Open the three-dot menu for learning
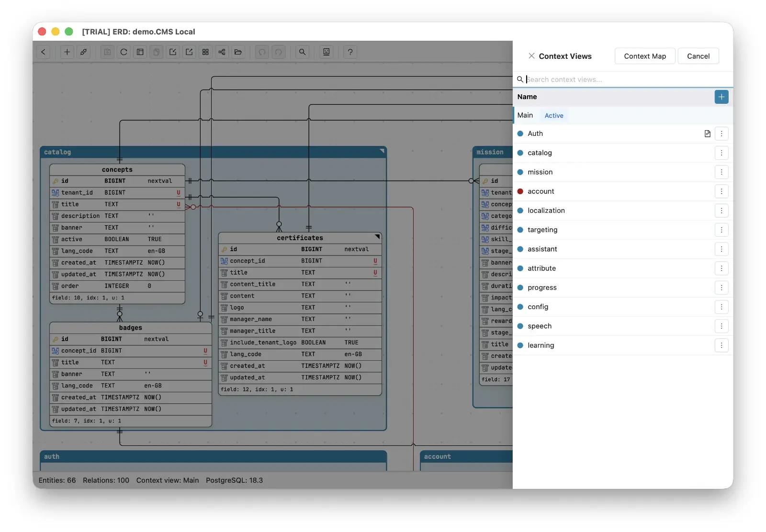Screen dimensions: 766x532 [x=721, y=345]
